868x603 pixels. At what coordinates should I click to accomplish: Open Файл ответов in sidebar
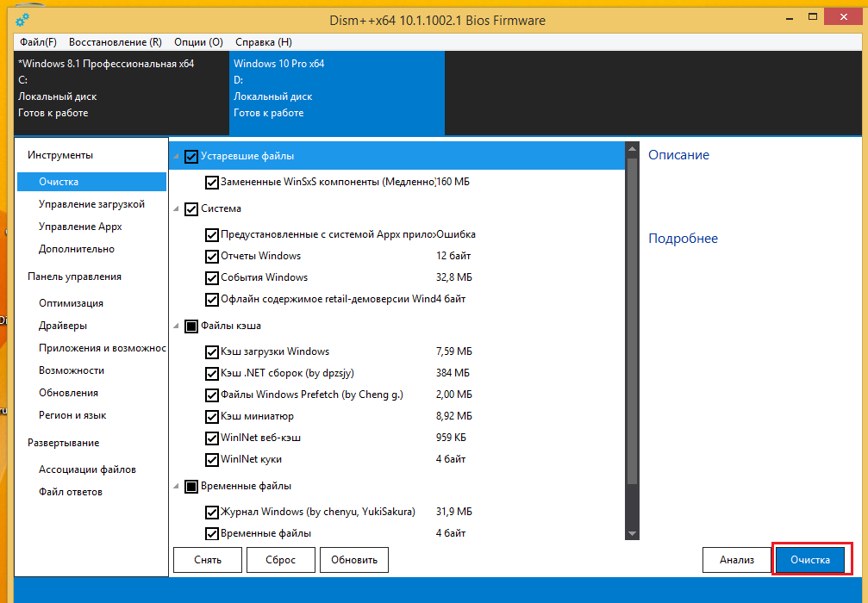pos(71,492)
